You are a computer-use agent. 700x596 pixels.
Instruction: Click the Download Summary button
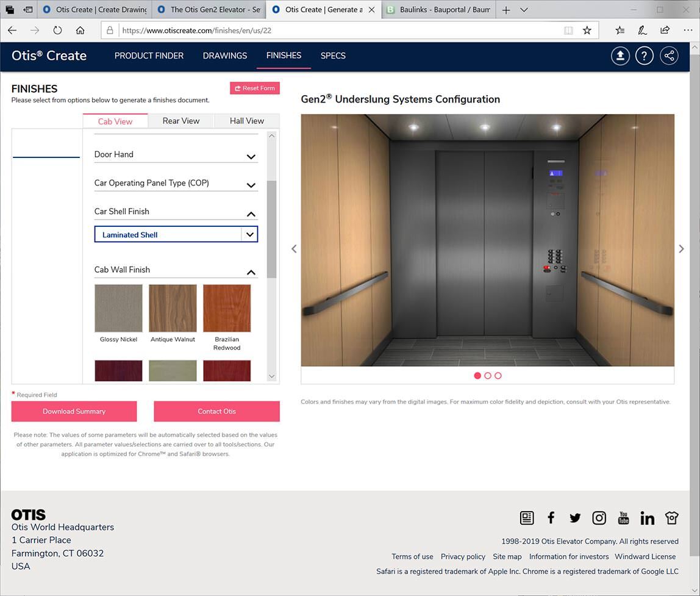click(74, 412)
